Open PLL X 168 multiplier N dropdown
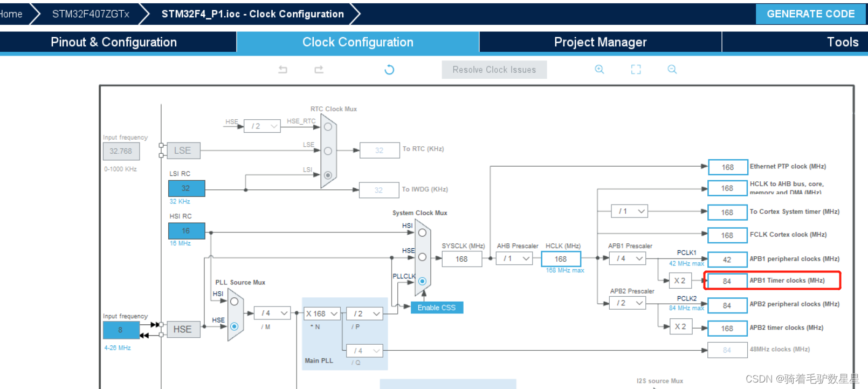This screenshot has height=389, width=868. coord(322,313)
